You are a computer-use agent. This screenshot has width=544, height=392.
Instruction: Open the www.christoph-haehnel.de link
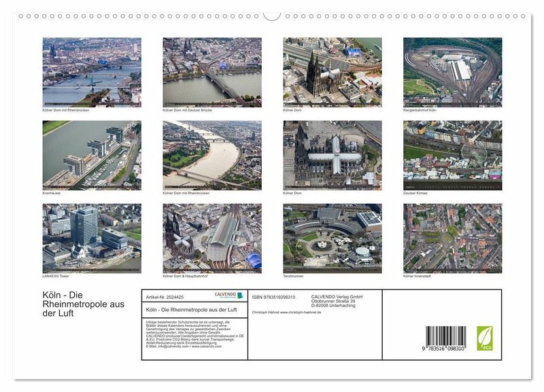click(301, 313)
